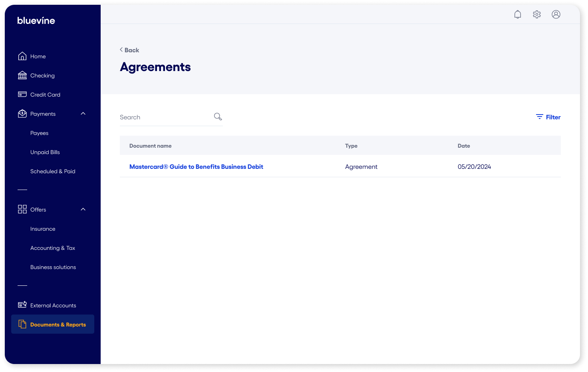
Task: Select Accounting & Tax under Offers
Action: 52,248
